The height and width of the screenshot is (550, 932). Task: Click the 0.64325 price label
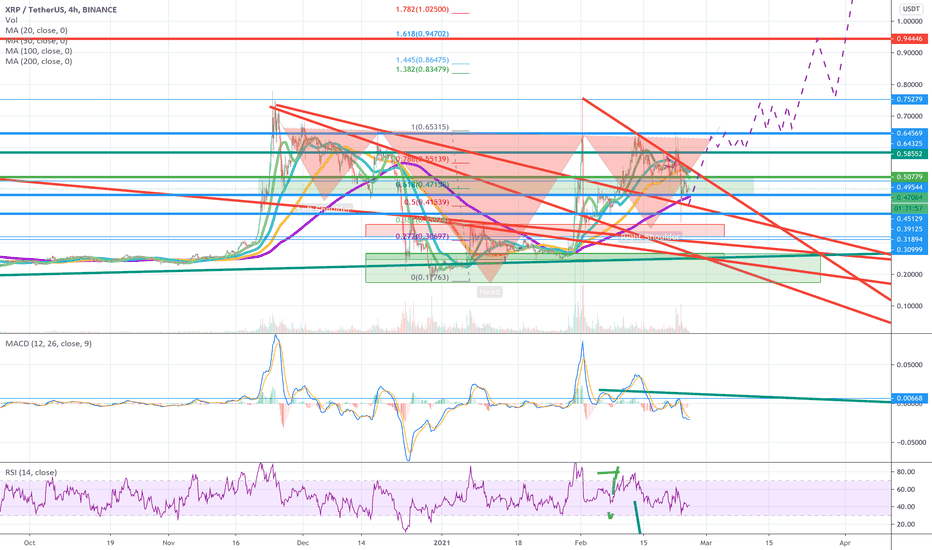point(909,143)
